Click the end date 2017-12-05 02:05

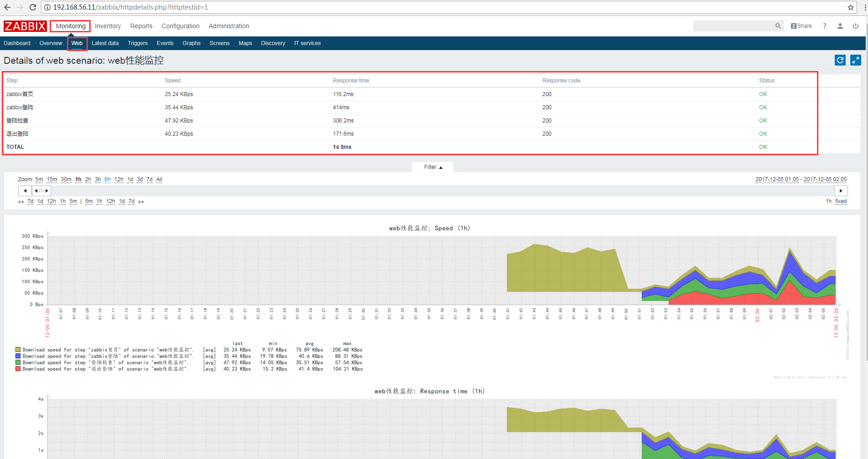click(825, 179)
